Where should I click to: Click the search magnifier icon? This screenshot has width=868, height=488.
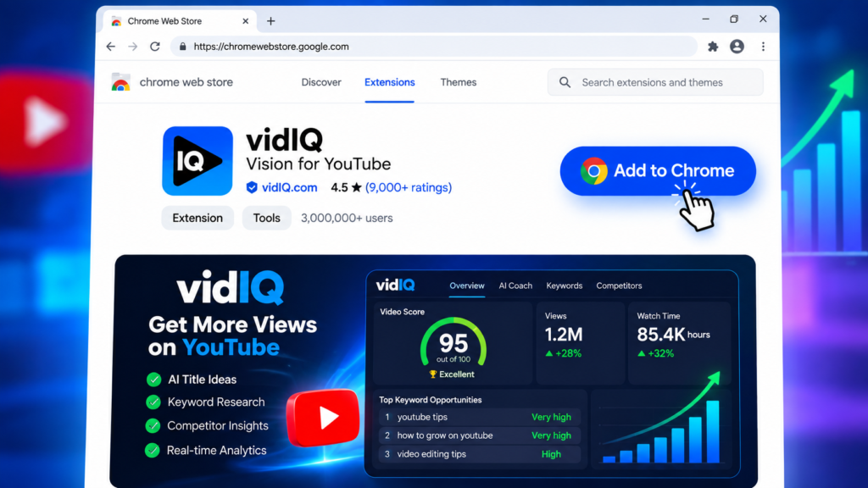click(565, 82)
